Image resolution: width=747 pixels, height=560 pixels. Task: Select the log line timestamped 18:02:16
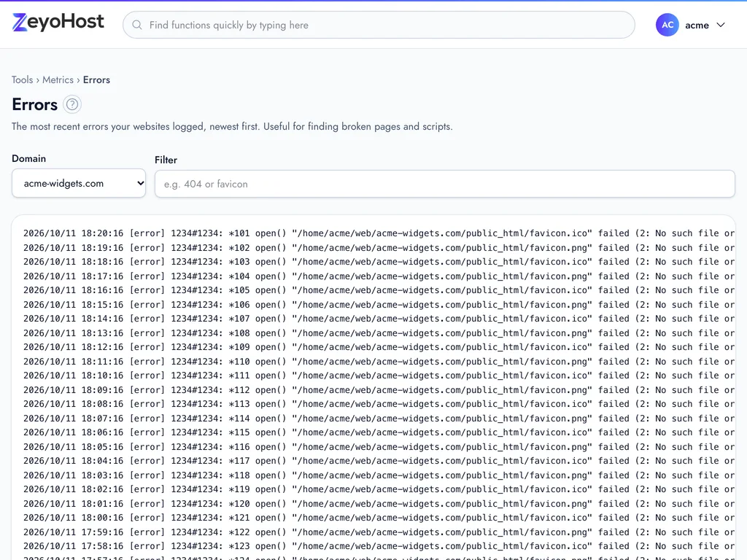click(379, 489)
